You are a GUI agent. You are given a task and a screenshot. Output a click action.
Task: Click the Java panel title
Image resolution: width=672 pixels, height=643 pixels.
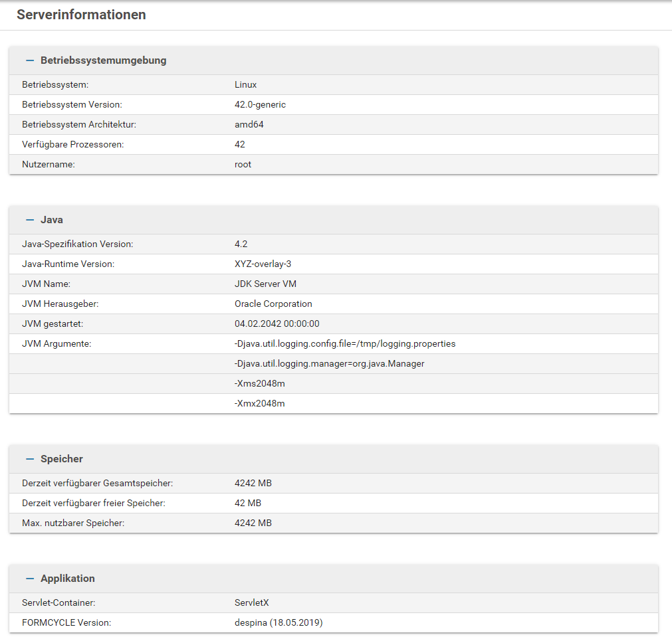[52, 220]
